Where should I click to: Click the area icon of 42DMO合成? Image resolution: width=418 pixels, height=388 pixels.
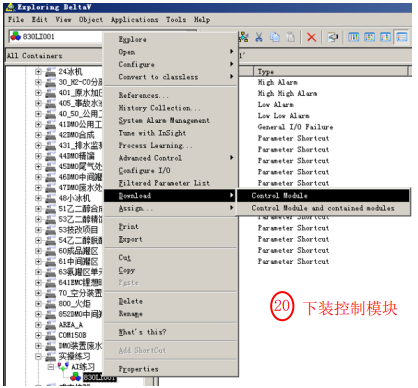click(x=50, y=135)
